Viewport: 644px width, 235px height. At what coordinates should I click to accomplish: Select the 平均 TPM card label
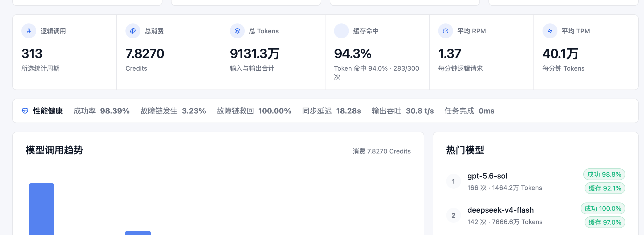pyautogui.click(x=576, y=31)
